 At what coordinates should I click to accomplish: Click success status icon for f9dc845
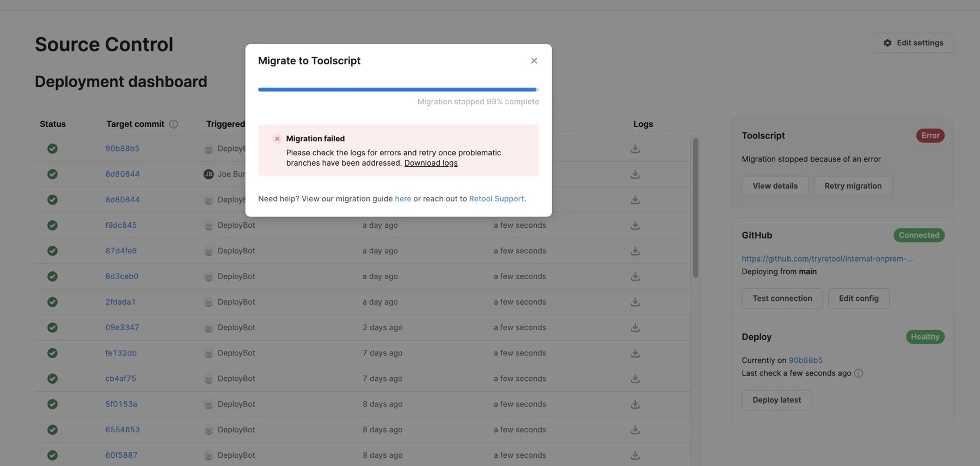(52, 225)
